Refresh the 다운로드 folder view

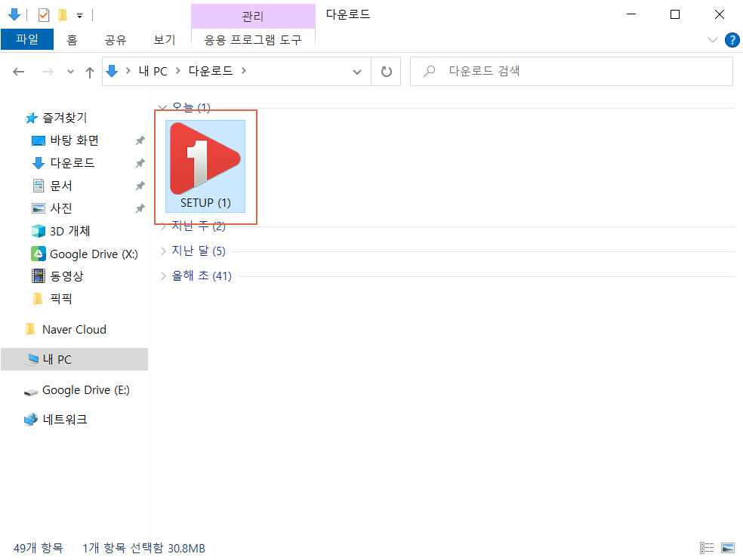386,72
